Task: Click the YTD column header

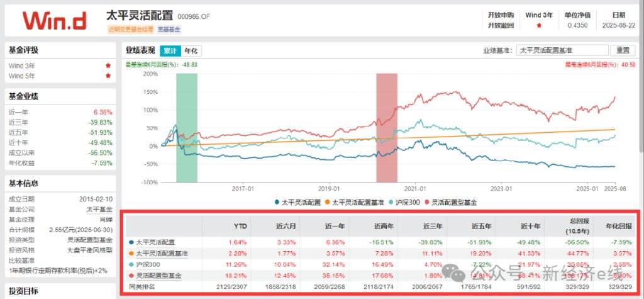Action: pos(239,226)
